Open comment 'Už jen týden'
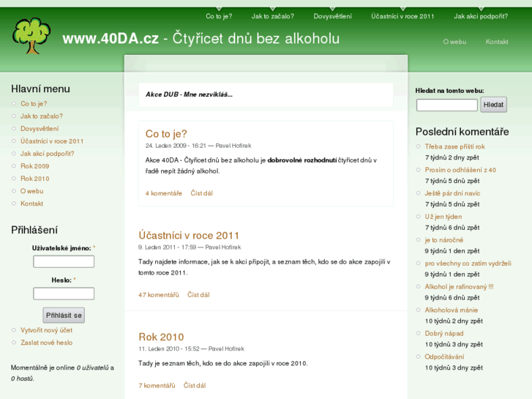This screenshot has height=399, width=532. pyautogui.click(x=443, y=217)
